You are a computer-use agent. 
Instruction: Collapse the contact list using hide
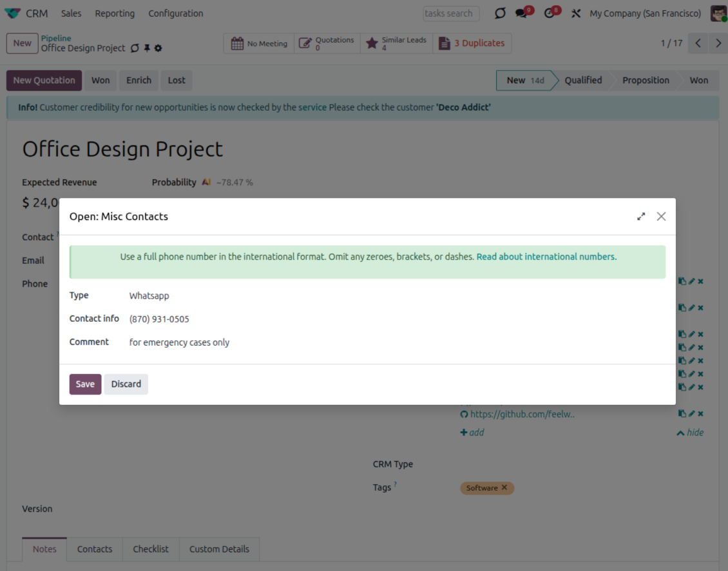point(690,433)
